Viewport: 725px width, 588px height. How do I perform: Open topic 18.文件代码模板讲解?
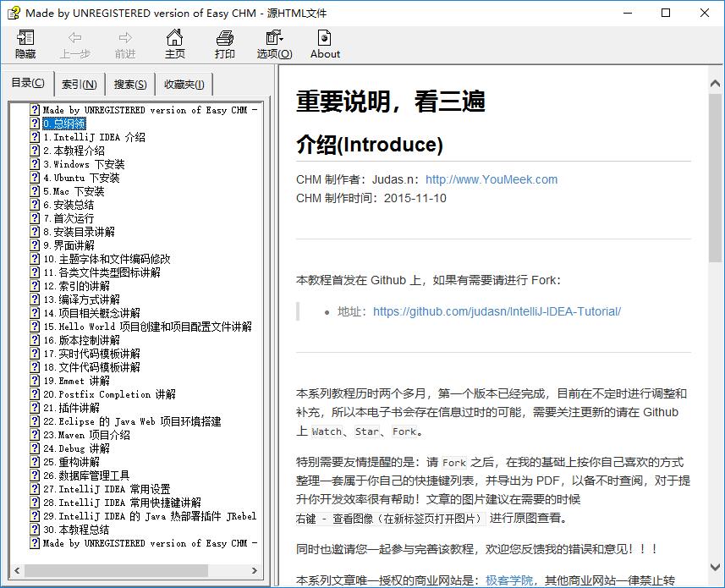coord(91,367)
